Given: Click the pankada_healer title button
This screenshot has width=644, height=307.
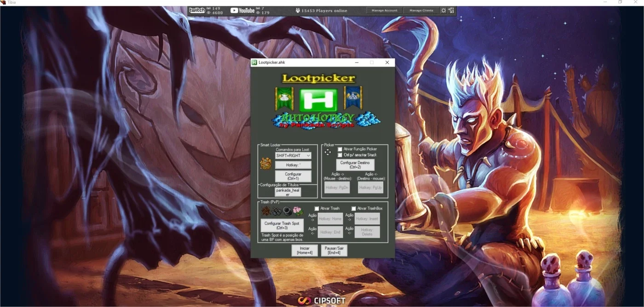Looking at the screenshot, I should (x=288, y=192).
